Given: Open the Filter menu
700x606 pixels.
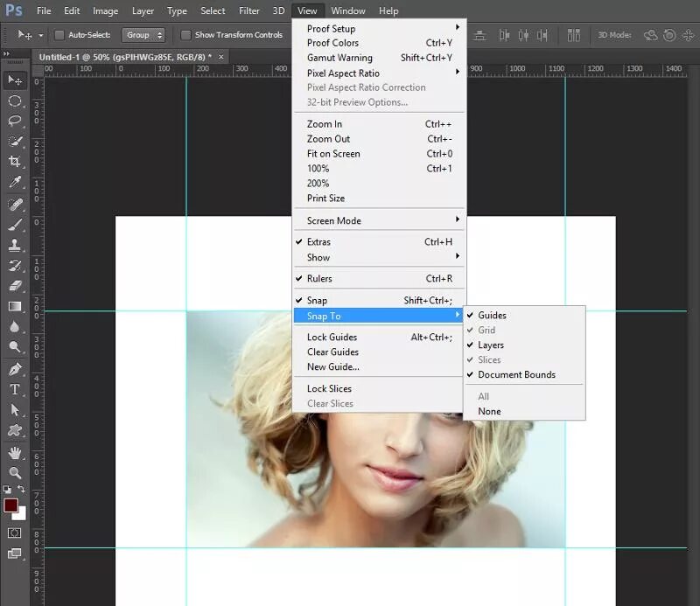Looking at the screenshot, I should pos(249,10).
